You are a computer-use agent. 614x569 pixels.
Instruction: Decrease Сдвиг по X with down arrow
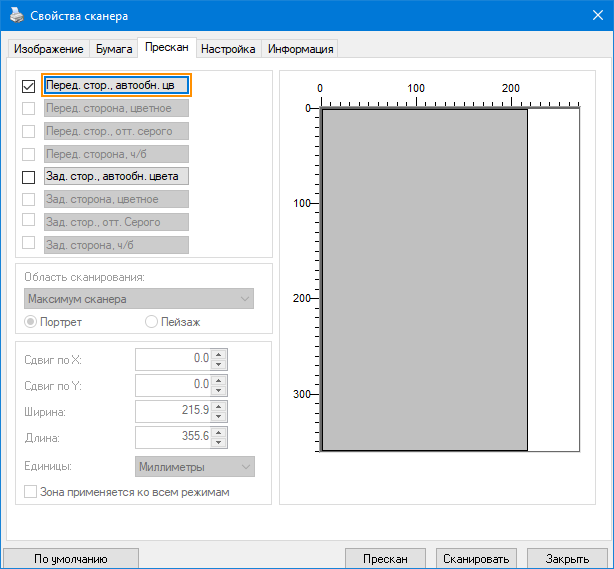(219, 365)
